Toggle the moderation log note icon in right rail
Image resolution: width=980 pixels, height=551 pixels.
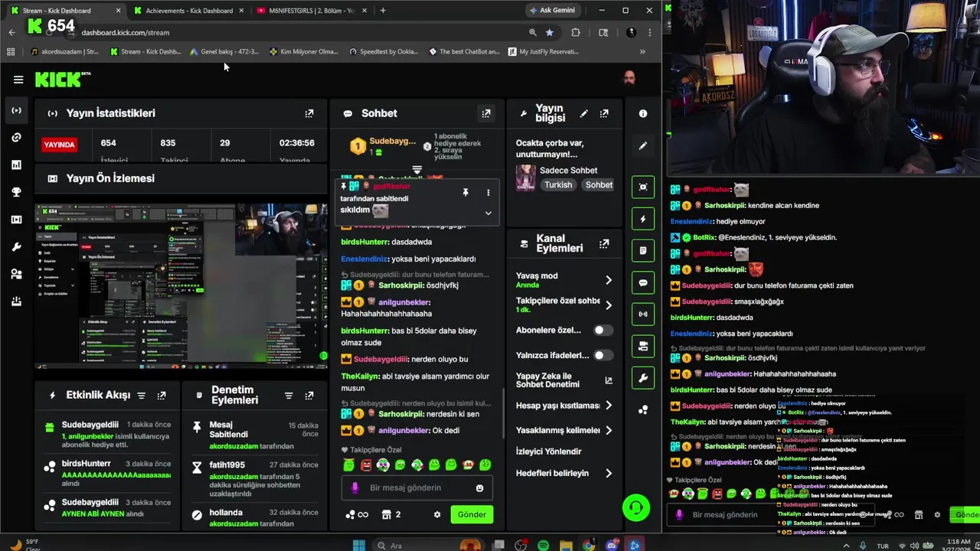click(x=643, y=250)
